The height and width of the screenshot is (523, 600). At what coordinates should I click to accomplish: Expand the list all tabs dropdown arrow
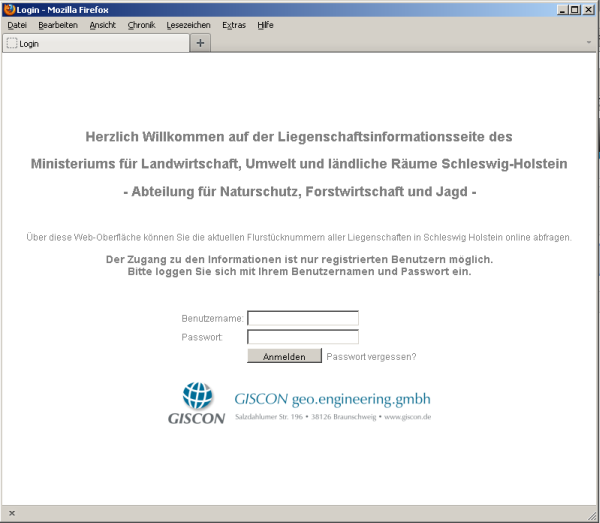pos(588,43)
